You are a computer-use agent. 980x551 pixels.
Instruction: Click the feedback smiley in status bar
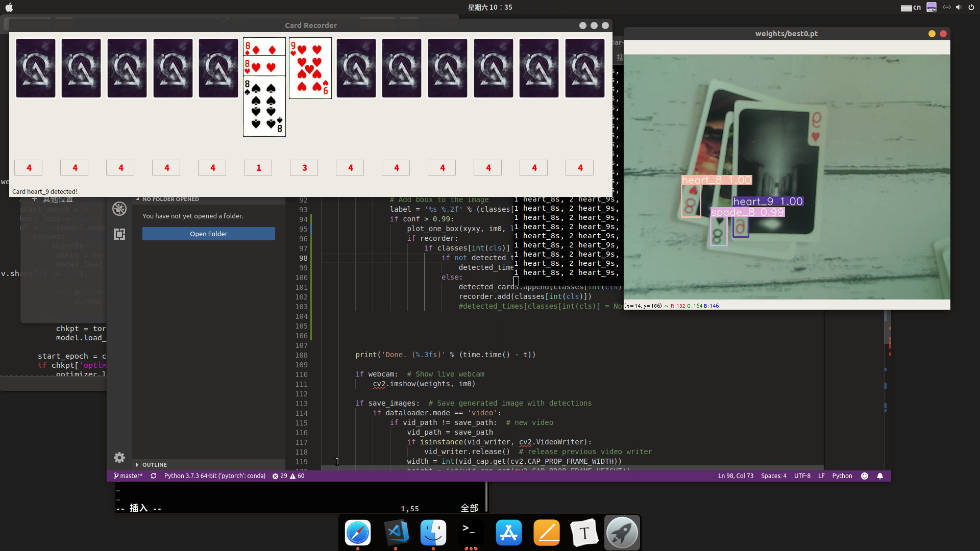(x=865, y=476)
